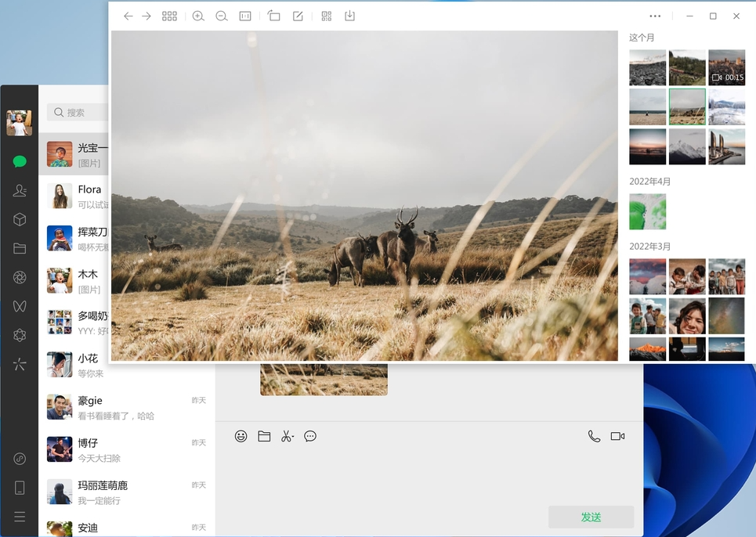Select the 多喝奶 group chat

tap(74, 323)
